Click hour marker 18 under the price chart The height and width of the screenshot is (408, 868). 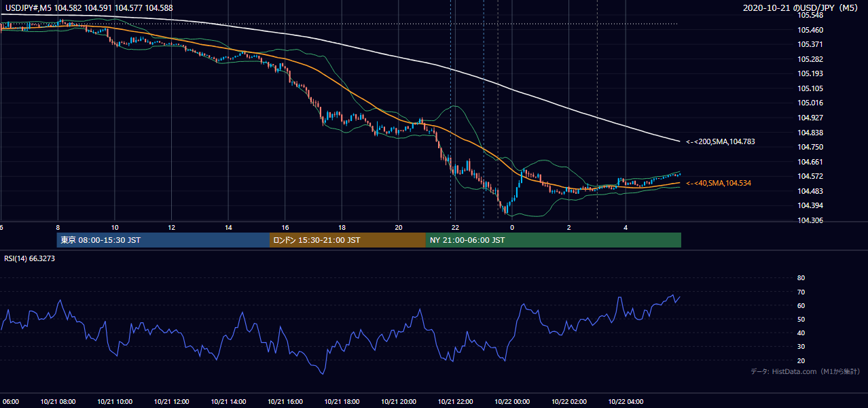coord(342,227)
